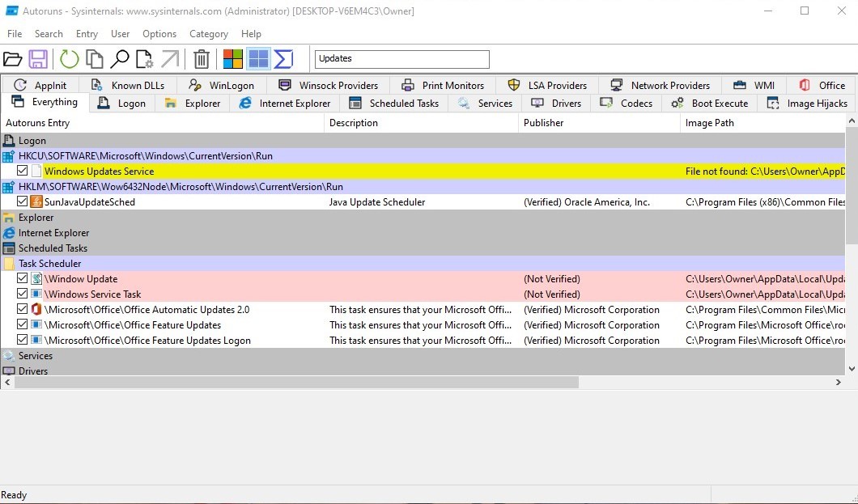Click the SunJavaUpdateSched Java icon
This screenshot has height=504, width=858.
coord(36,201)
